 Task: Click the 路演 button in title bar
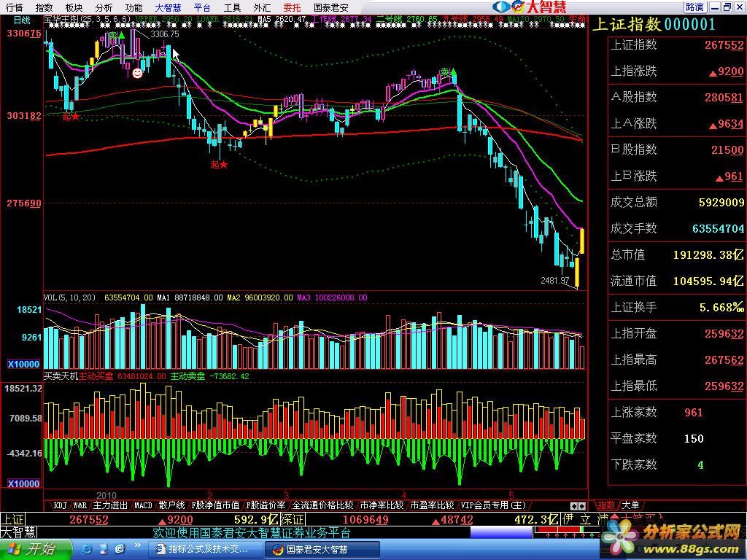pos(694,7)
